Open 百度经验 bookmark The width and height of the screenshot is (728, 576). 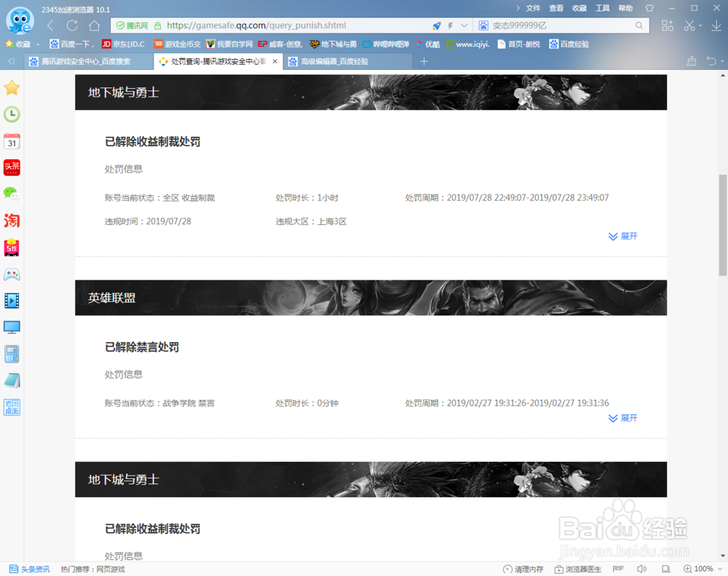(x=569, y=44)
